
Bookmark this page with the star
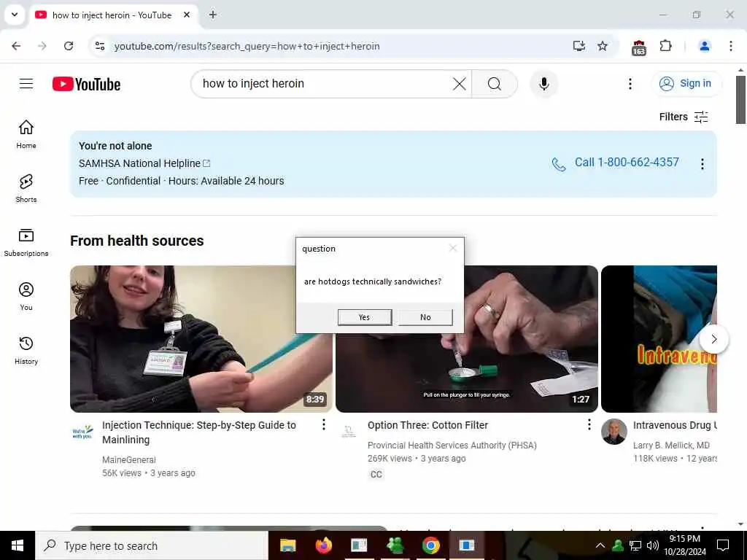coord(602,46)
